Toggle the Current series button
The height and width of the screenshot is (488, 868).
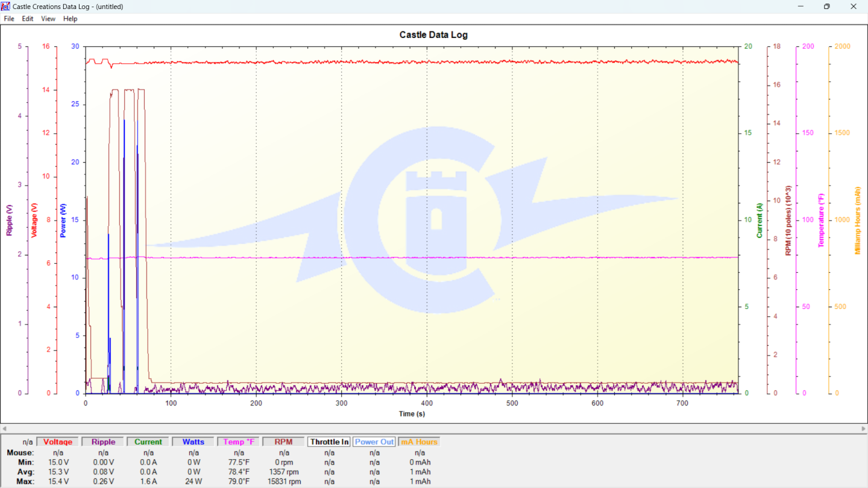[148, 442]
